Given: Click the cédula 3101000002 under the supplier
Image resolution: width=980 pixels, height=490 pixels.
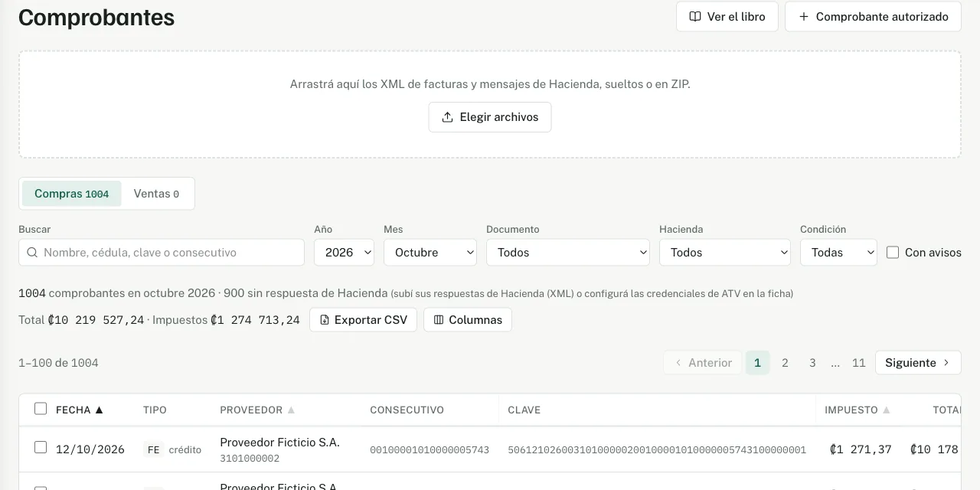Looking at the screenshot, I should coord(250,459).
